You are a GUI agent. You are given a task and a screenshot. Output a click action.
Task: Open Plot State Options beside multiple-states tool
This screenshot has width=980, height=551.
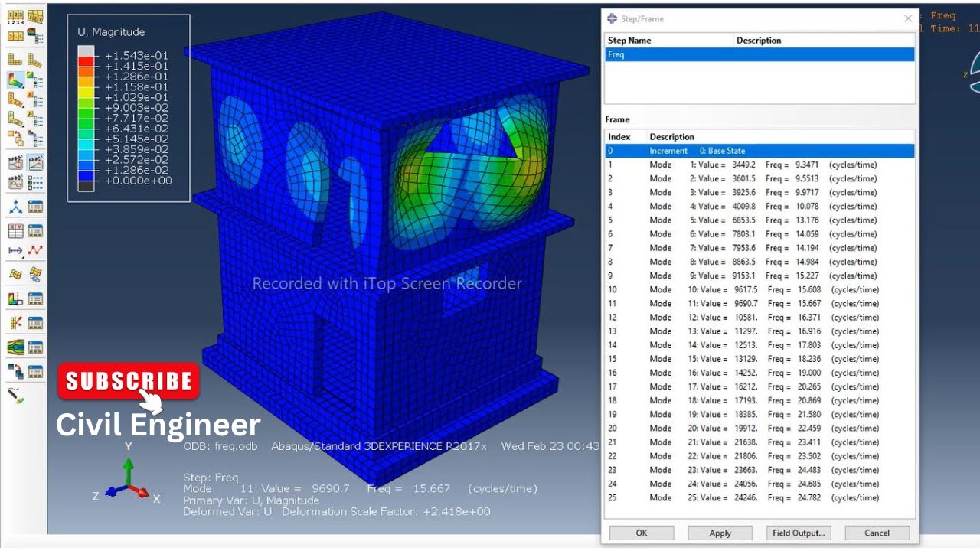pyautogui.click(x=35, y=139)
